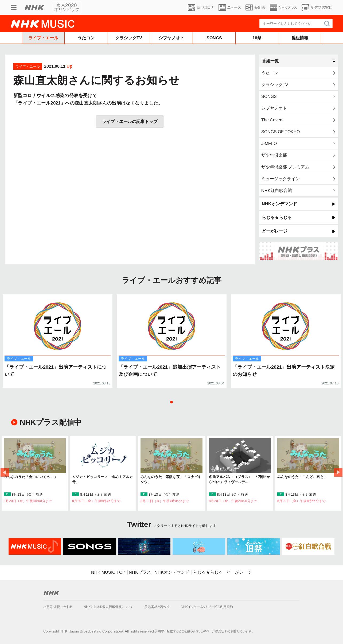Click the NHK MUSIC logo banner
The width and height of the screenshot is (343, 644).
pyautogui.click(x=43, y=24)
